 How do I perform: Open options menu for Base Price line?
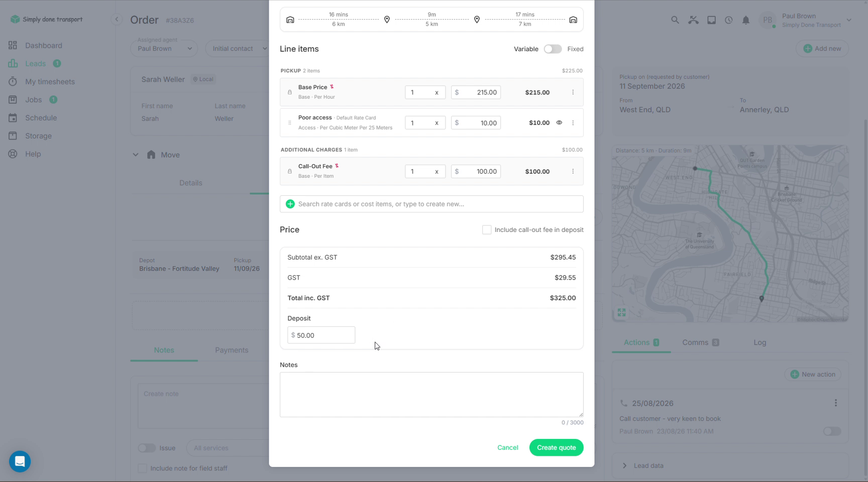[x=573, y=92]
